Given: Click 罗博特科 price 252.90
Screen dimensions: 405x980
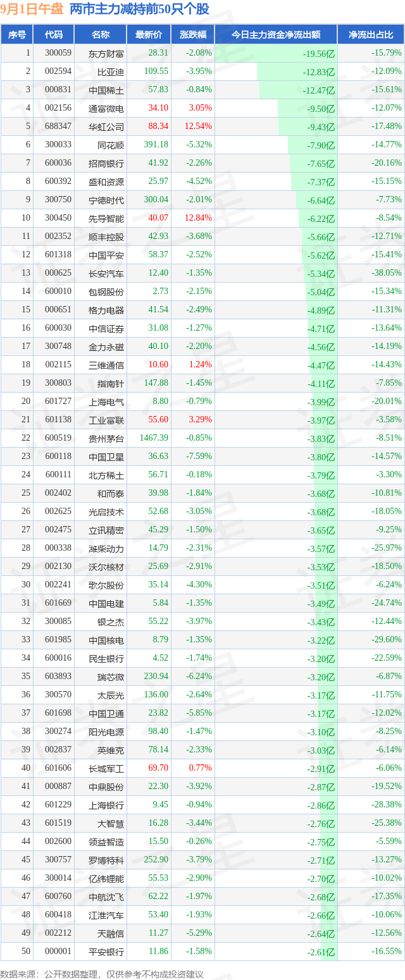Looking at the screenshot, I should pyautogui.click(x=156, y=860).
